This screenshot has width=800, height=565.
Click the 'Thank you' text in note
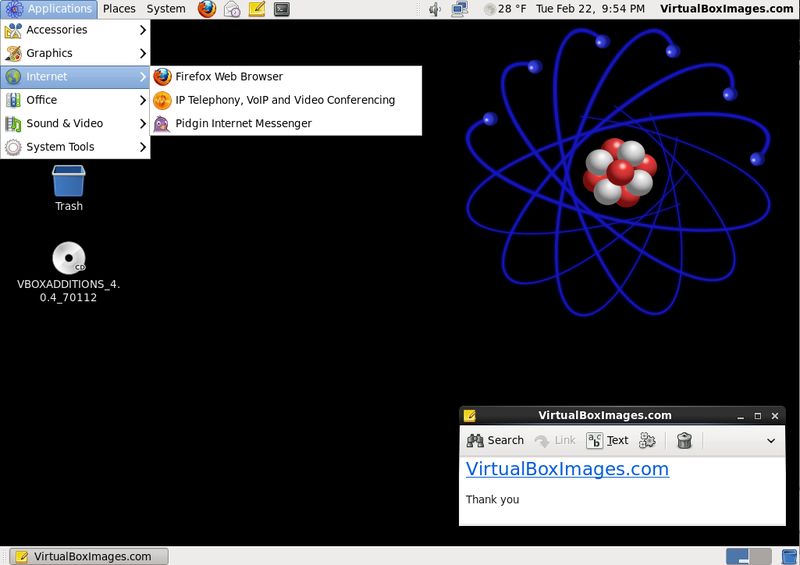click(492, 499)
